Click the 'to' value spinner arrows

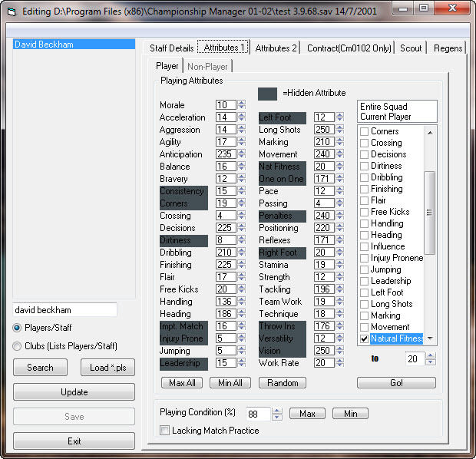click(431, 358)
